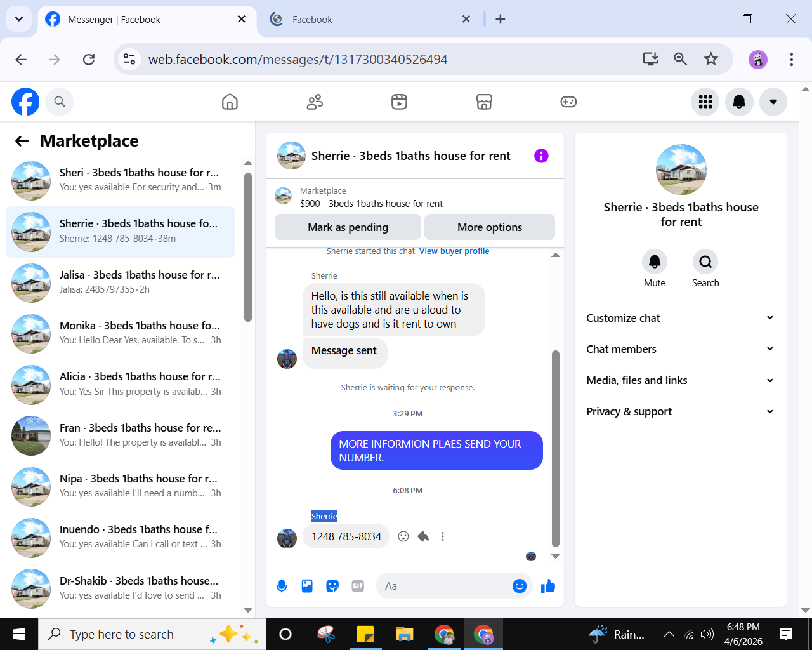Open the GIF picker

[x=358, y=586]
